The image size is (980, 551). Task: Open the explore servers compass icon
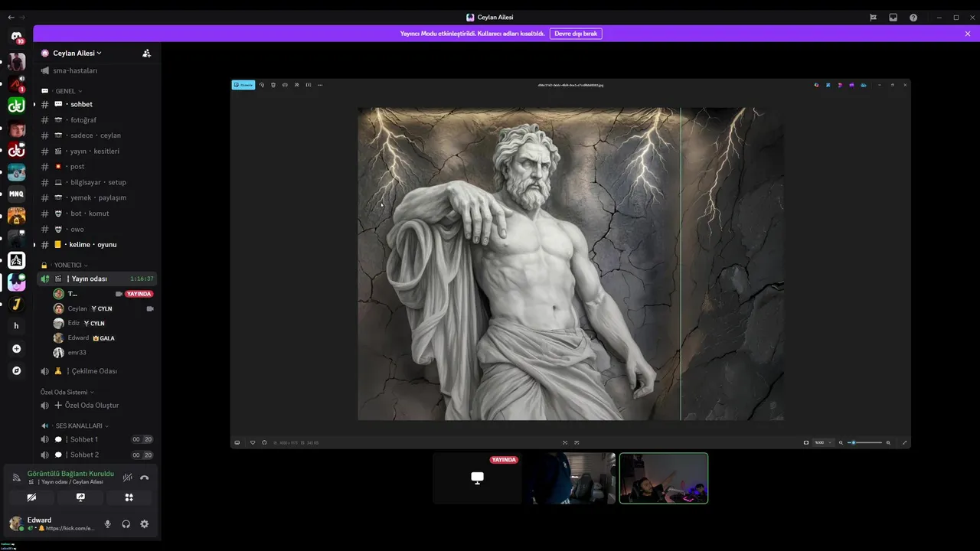[16, 370]
